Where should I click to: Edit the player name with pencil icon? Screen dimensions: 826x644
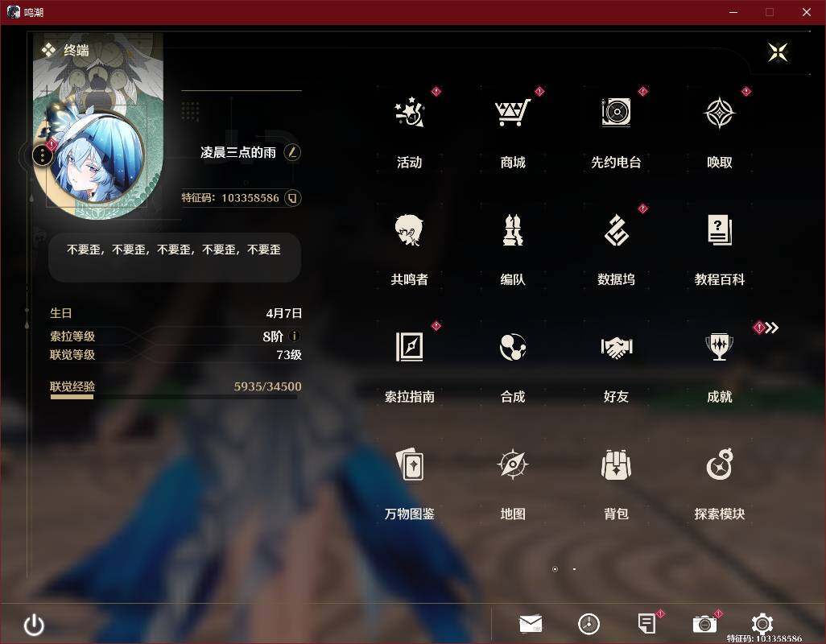[292, 153]
